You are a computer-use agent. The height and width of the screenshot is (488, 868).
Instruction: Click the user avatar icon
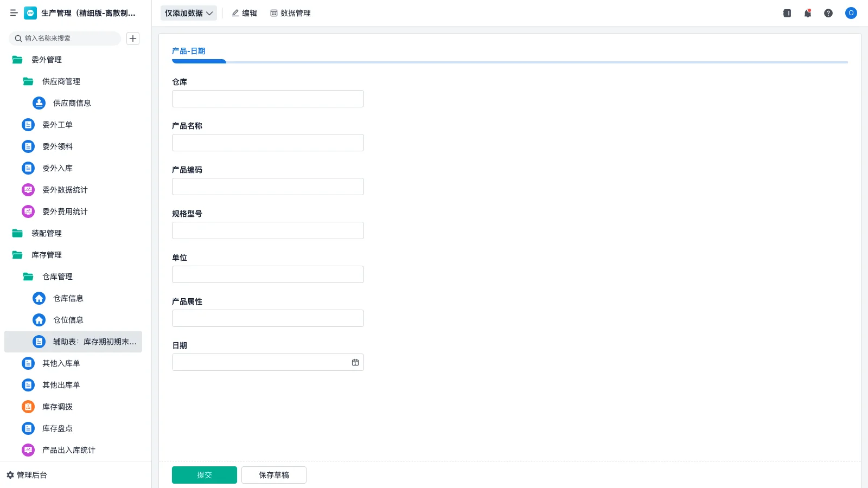[x=851, y=13]
